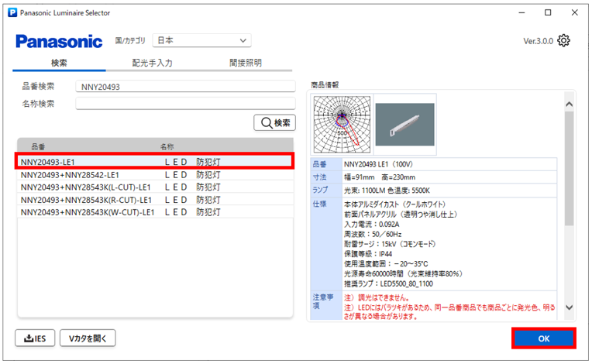Open the settings gear icon
Screen dimensions: 592x364
point(564,41)
